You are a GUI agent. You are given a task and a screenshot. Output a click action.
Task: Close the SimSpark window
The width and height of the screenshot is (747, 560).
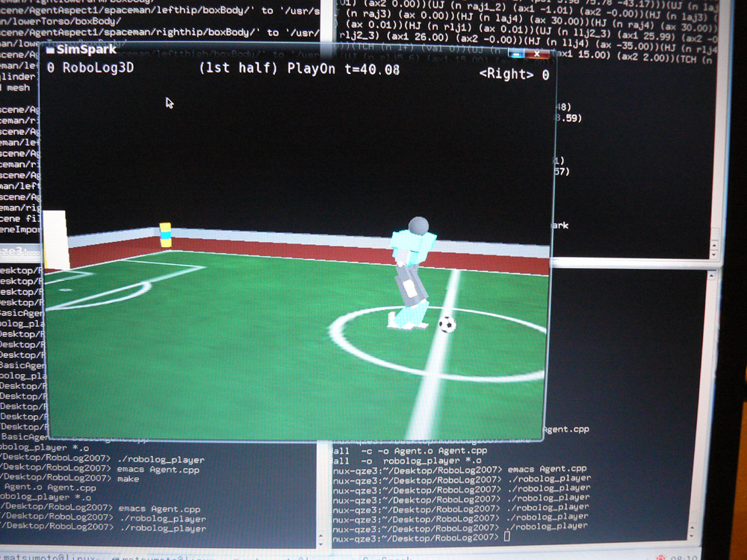coord(537,54)
